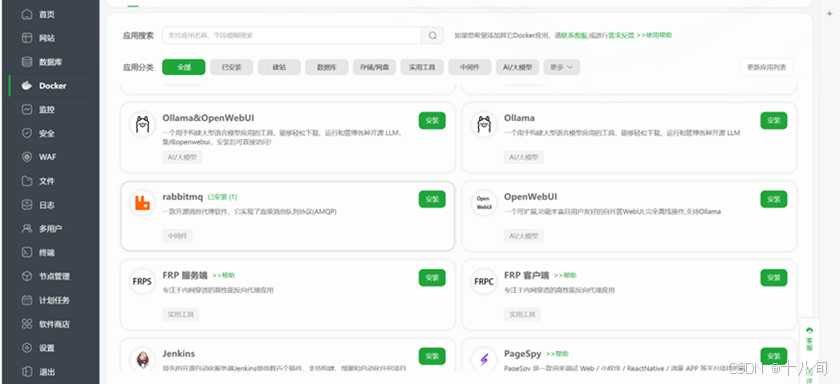Click the 中间件 tag on rabbitmq card
This screenshot has height=384, width=840.
tap(177, 236)
